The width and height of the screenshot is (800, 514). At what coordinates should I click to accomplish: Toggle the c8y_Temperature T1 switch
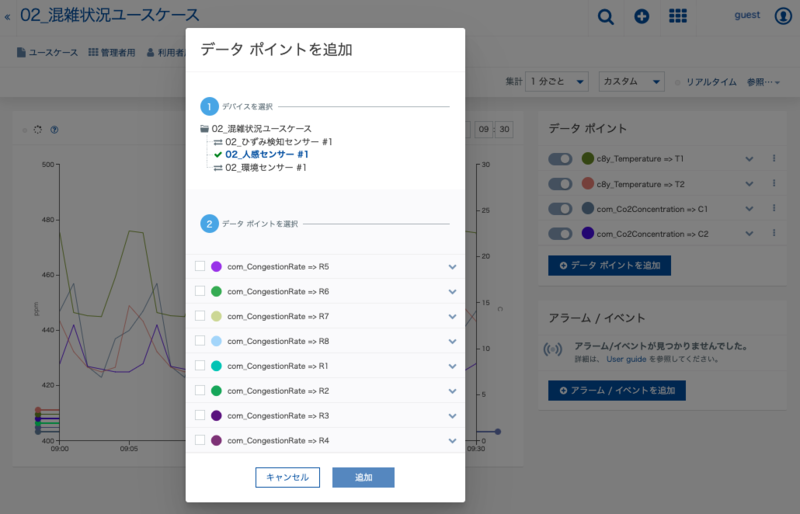click(560, 159)
